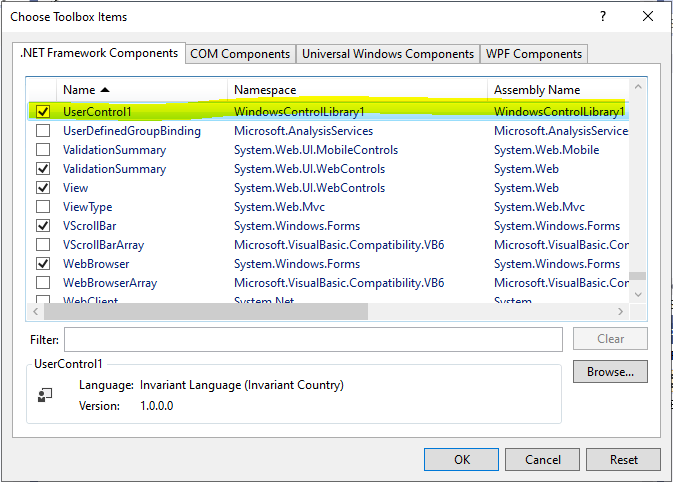Select the UserDefinedGroupBinding row name
Screen dimensions: 673x482
coord(132,131)
